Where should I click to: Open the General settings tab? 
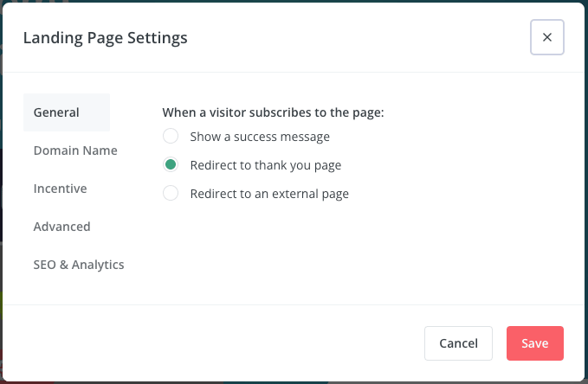(x=67, y=112)
